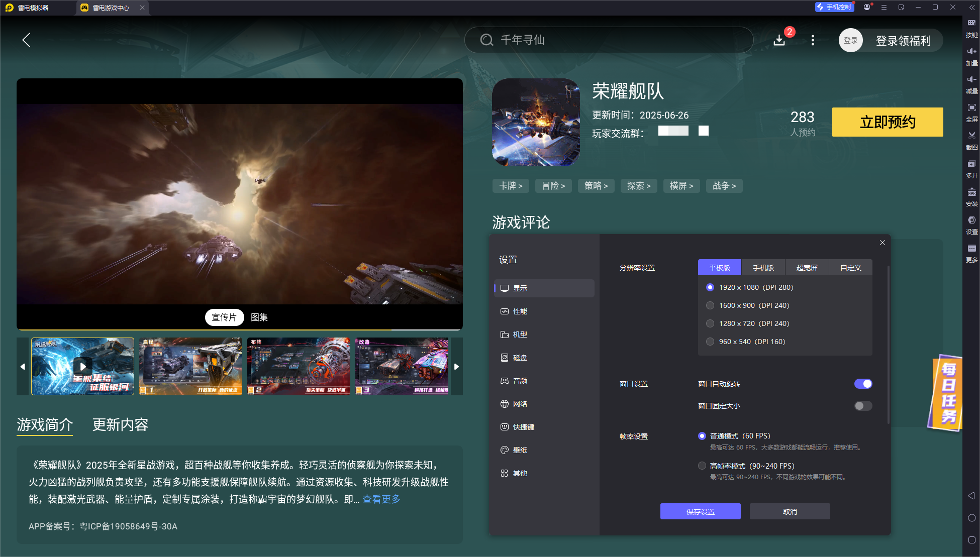980x557 pixels.
Task: Click the screenshot scissors icon in sidebar
Action: (971, 136)
